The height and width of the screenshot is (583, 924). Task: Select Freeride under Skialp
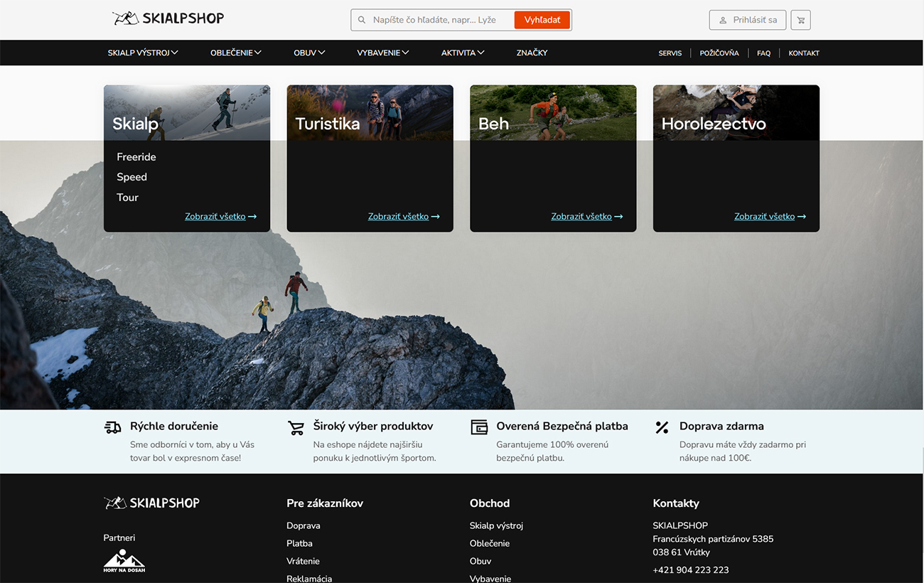point(136,157)
